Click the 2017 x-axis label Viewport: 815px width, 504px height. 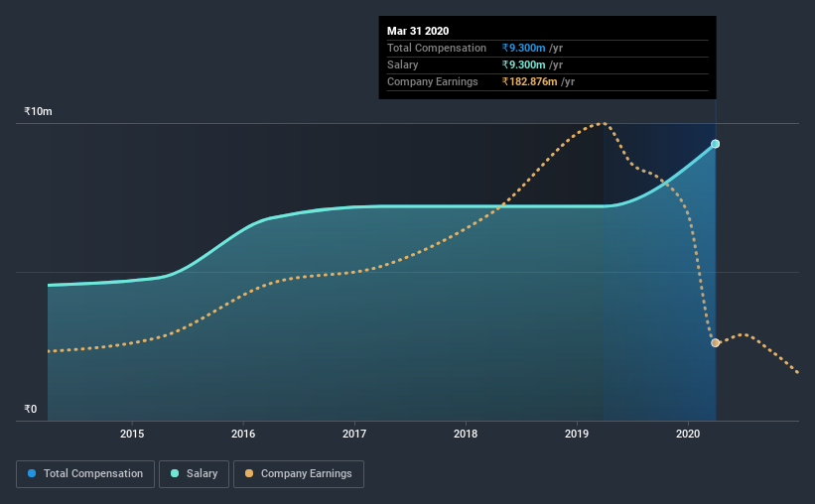[x=354, y=434]
